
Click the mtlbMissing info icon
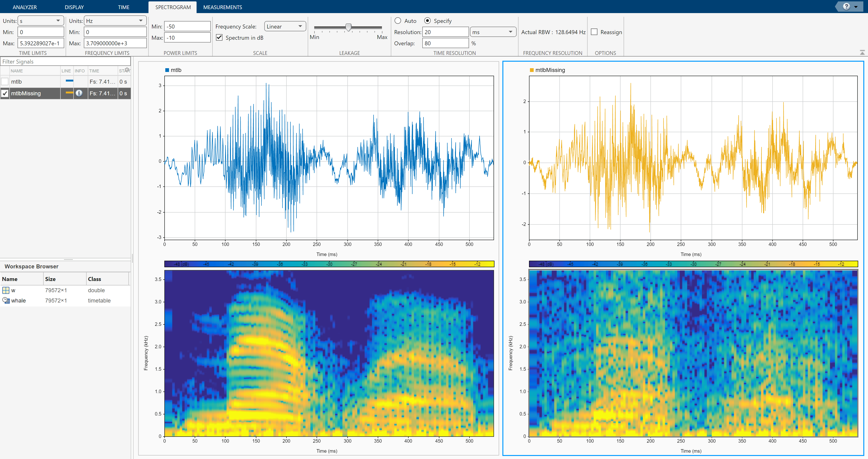pyautogui.click(x=79, y=93)
